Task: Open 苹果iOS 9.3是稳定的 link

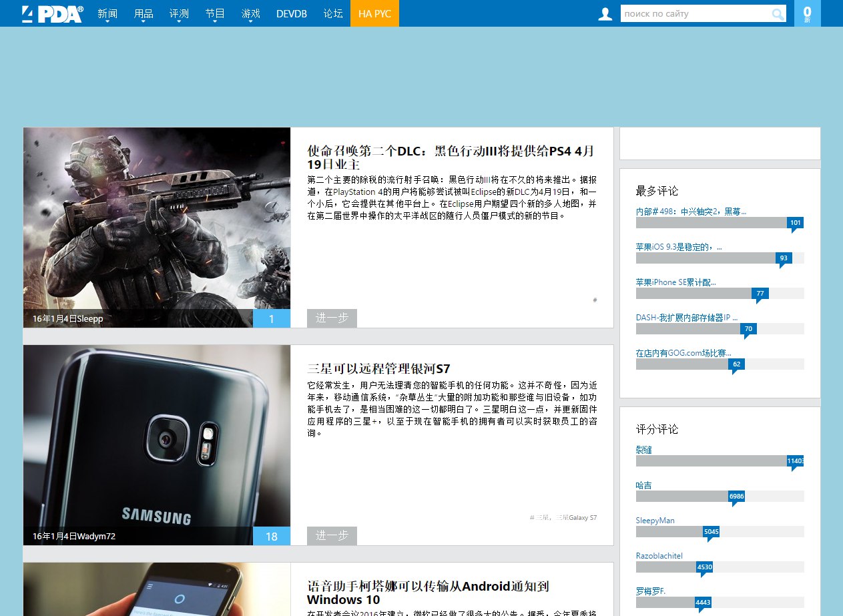Action: 679,247
